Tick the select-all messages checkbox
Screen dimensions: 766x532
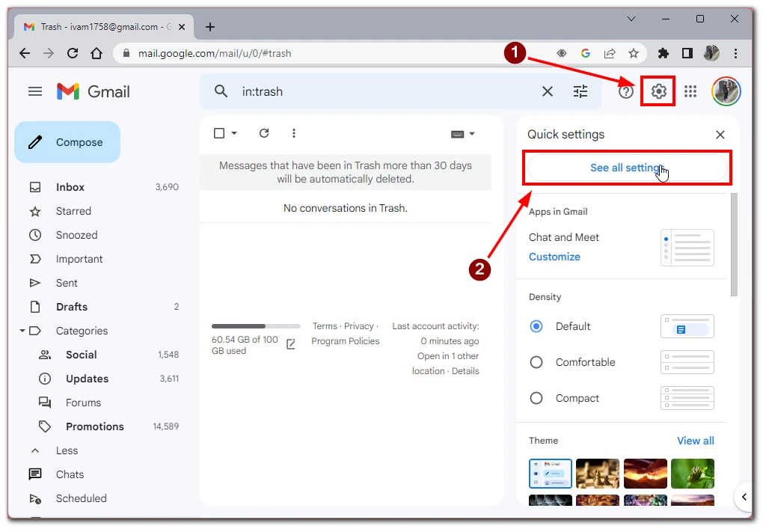(x=219, y=133)
